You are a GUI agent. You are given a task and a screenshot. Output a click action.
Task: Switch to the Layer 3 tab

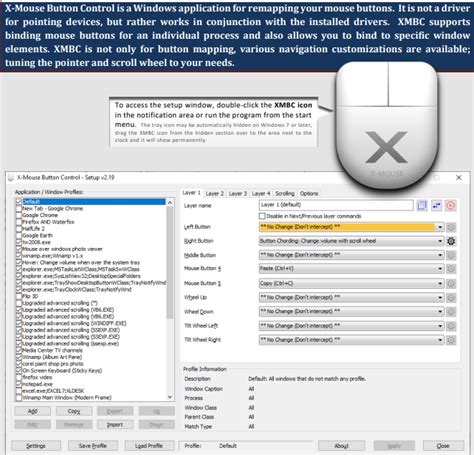(238, 194)
